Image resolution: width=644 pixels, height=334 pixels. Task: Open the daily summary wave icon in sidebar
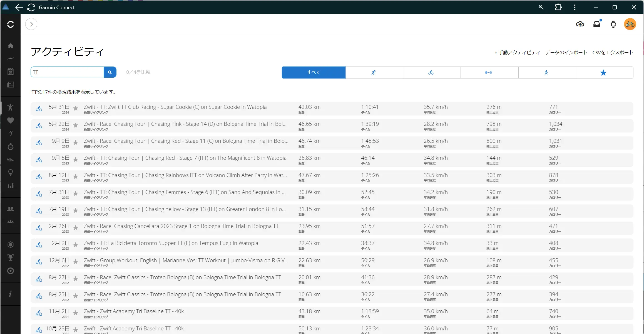[11, 58]
